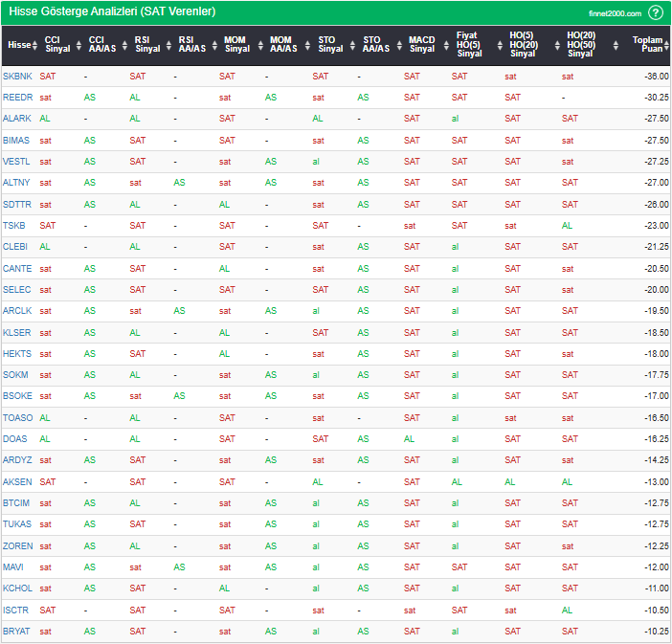Select SKBNK total score -38.00
Image resolution: width=672 pixels, height=644 pixels.
[x=657, y=77]
